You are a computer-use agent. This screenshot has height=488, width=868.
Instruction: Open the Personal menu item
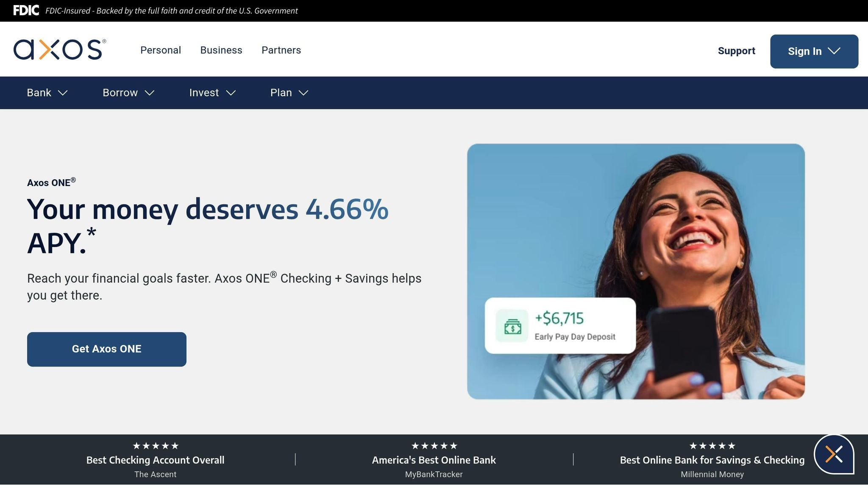pos(161,50)
